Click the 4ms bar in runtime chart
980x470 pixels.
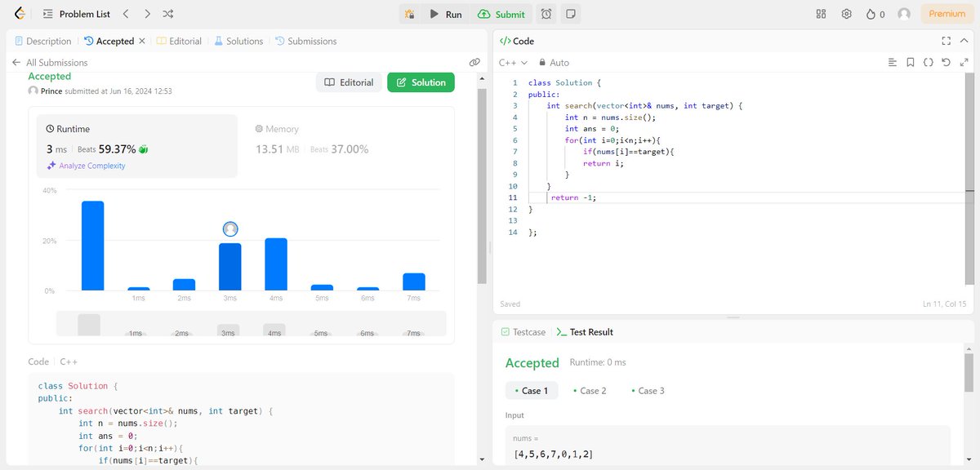click(x=276, y=264)
